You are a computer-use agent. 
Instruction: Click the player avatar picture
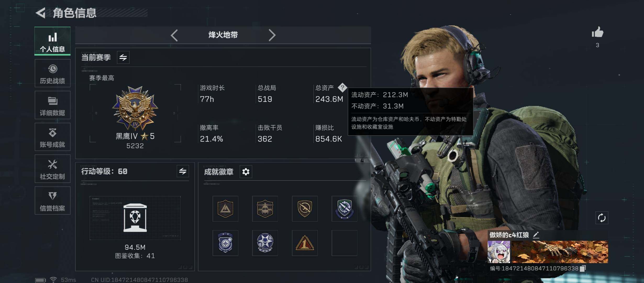[499, 252]
